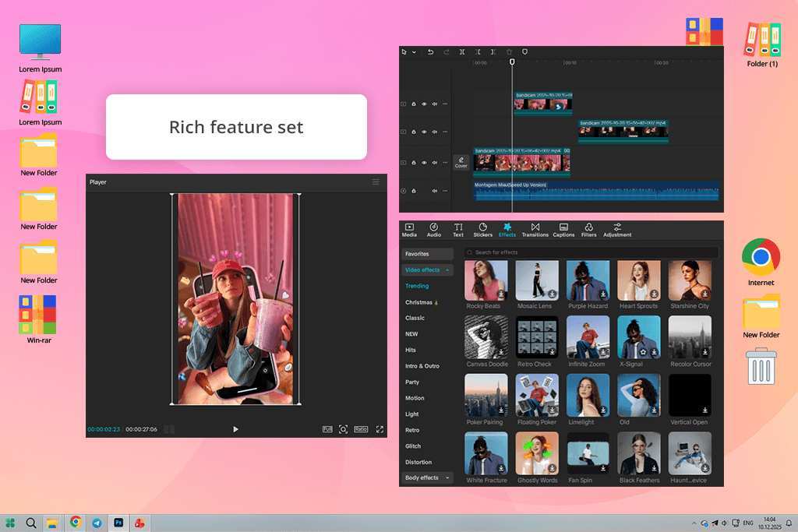Screen dimensions: 798x532
Task: Open the Player panel menu icon
Action: point(376,182)
